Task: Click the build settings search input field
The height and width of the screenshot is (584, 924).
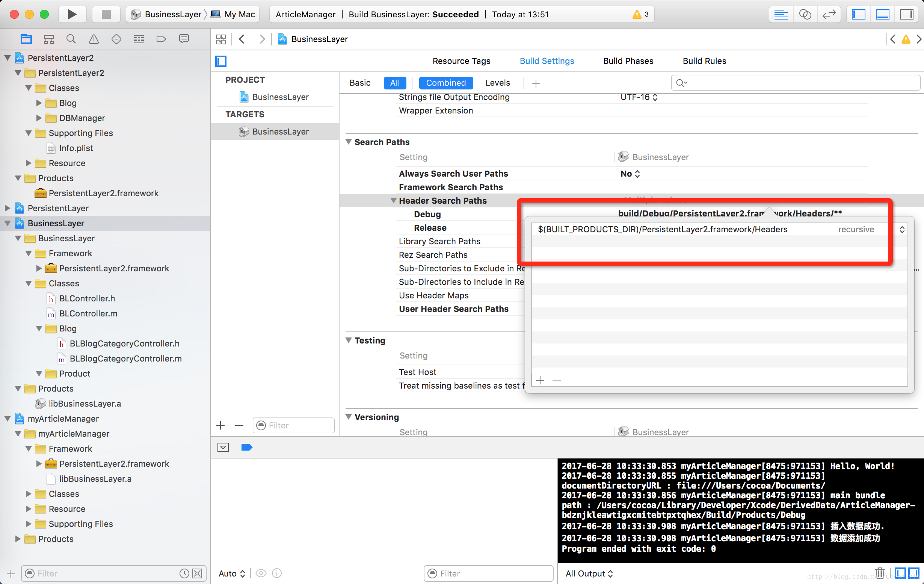Action: pyautogui.click(x=797, y=82)
